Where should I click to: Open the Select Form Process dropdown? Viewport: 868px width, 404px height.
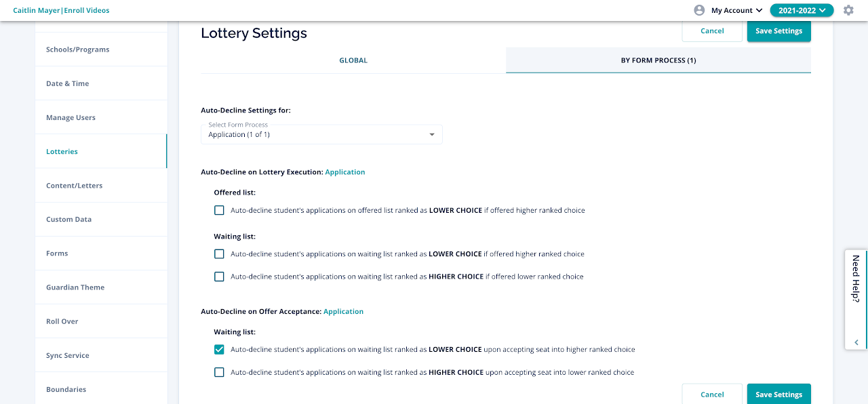click(x=321, y=134)
